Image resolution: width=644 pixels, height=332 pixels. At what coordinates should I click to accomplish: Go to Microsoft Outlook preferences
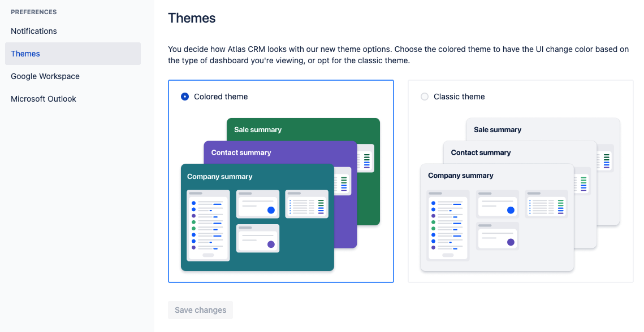pos(44,99)
